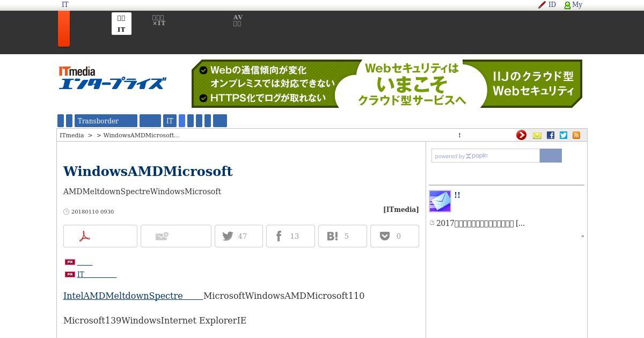Click the ITmedia breadcrumb link
Image resolution: width=644 pixels, height=338 pixels.
tap(71, 135)
